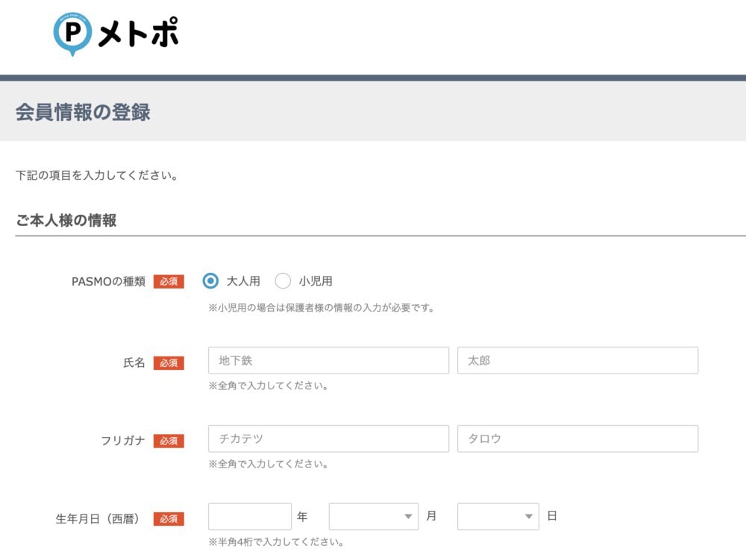Click the フリガナ field label
Image resolution: width=746 pixels, height=560 pixels.
click(x=123, y=441)
